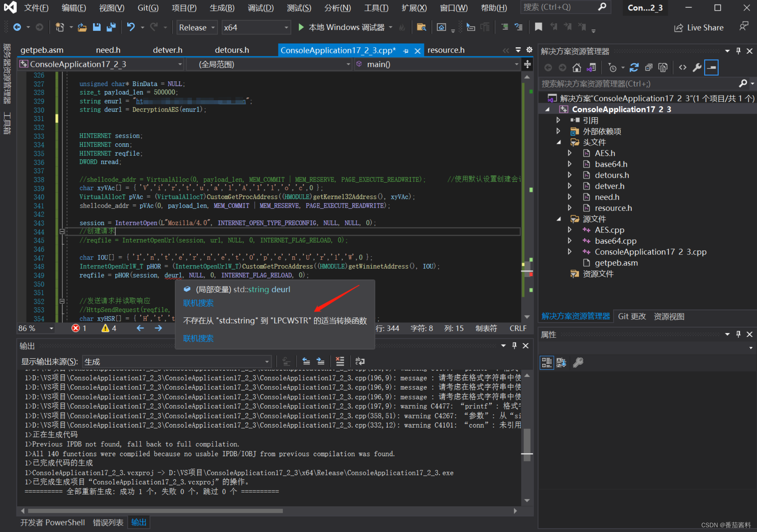The width and height of the screenshot is (757, 532).
Task: Toggle Preview Selected Items button in Solution Explorer
Action: (711, 68)
